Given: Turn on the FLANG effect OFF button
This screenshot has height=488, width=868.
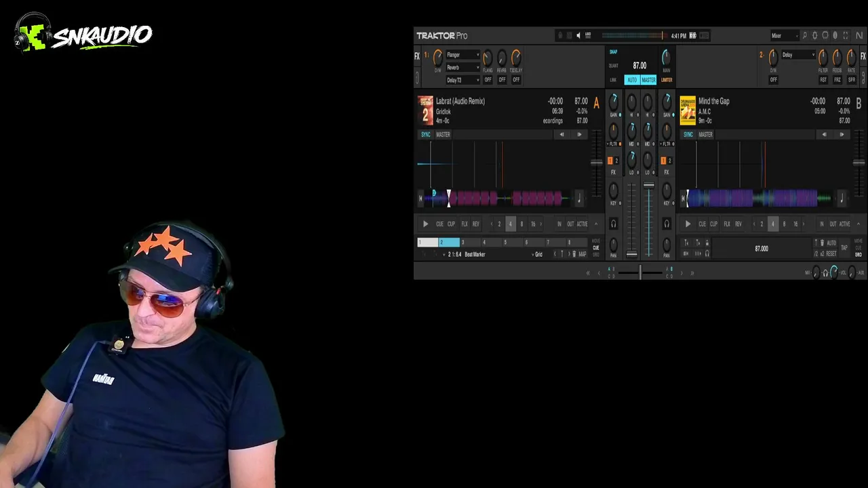Looking at the screenshot, I should (488, 80).
